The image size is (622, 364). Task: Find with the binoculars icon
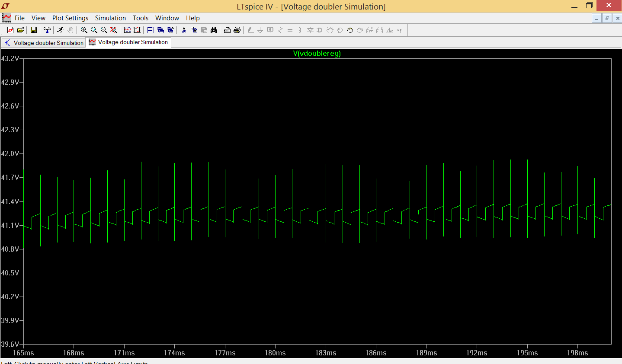[214, 30]
